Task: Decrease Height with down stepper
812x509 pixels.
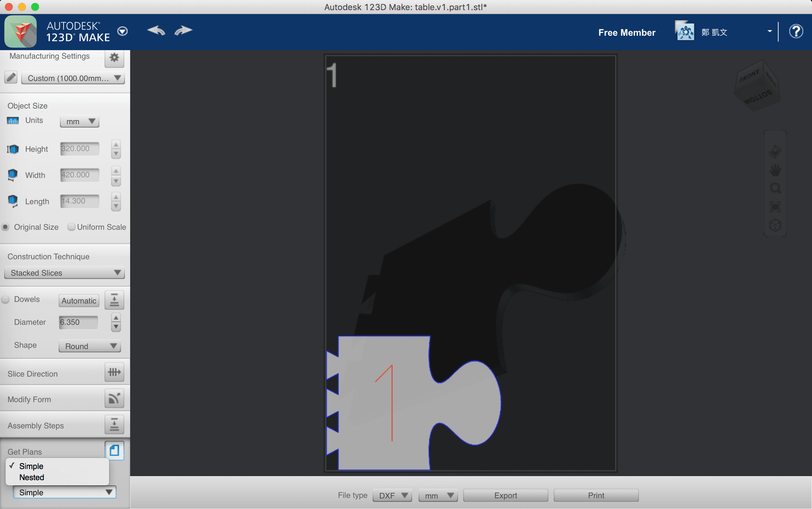Action: (x=116, y=153)
